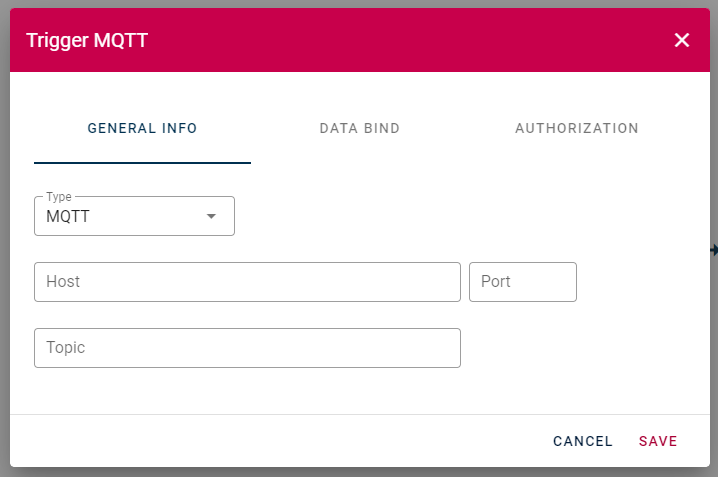Click the Trigger MQTT dialog title

[x=87, y=40]
